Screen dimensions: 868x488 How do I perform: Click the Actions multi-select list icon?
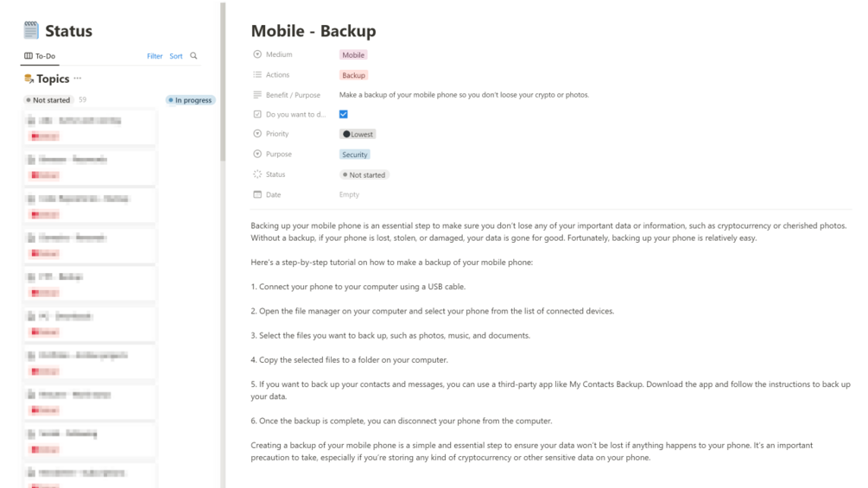coord(257,75)
